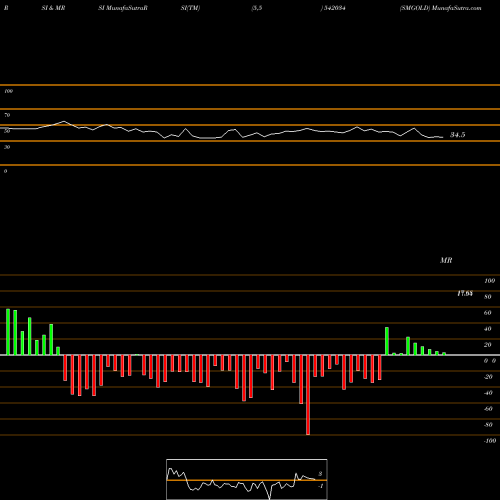Click the "SI & MR" header text
Viewport: 500px width, 500px height.
(53, 8)
